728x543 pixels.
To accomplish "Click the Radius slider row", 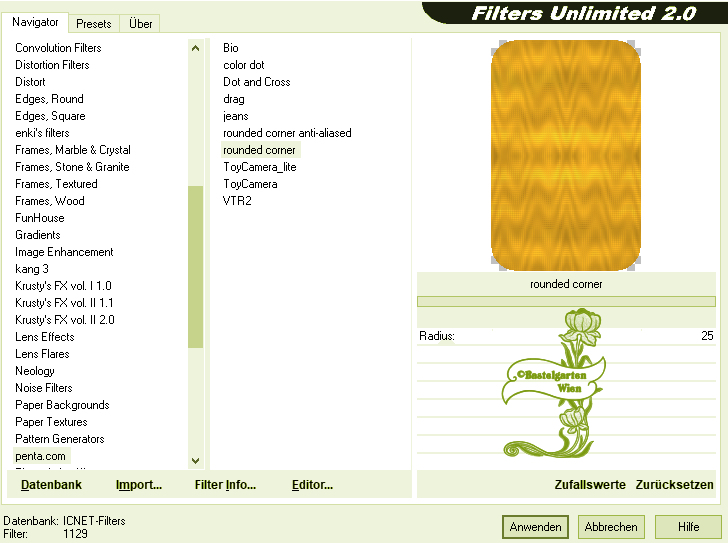I will [x=566, y=336].
